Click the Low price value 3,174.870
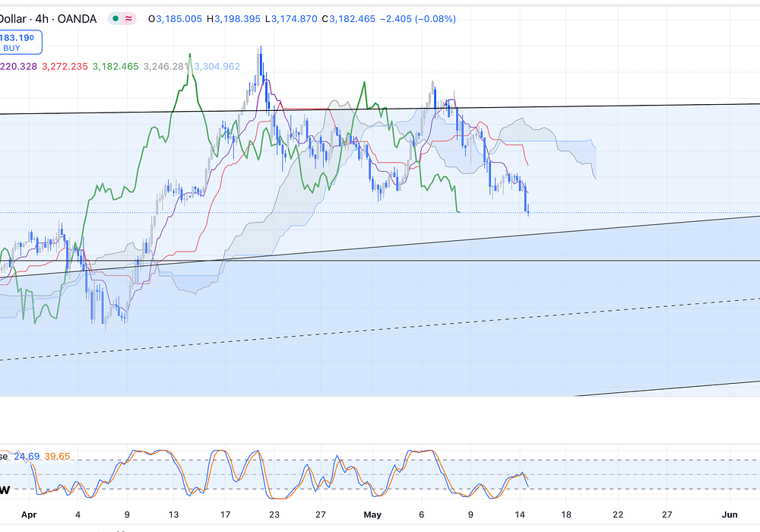This screenshot has height=532, width=760. [295, 19]
